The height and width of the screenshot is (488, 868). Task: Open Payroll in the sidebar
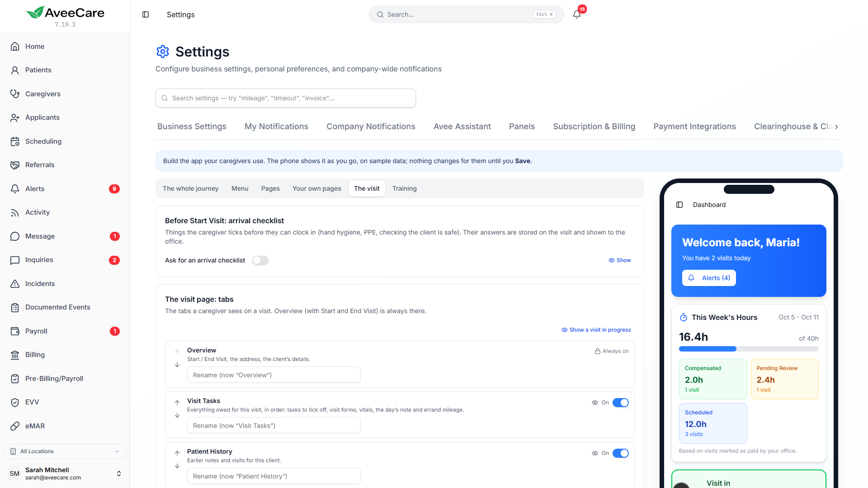65,331
